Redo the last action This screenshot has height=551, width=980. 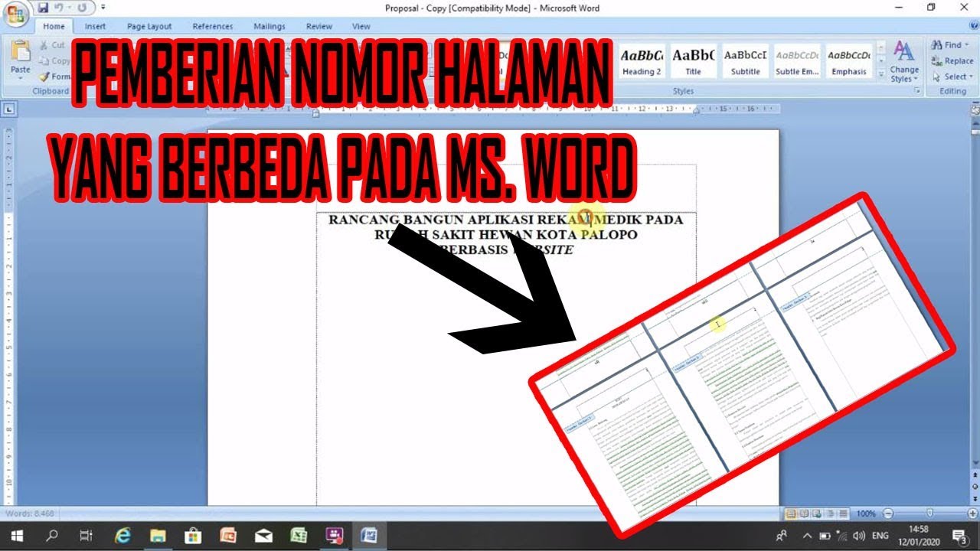pyautogui.click(x=81, y=8)
